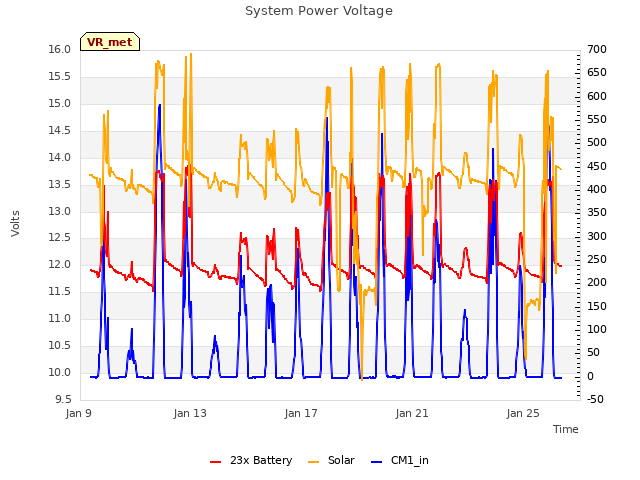Click the 14.5 left axis value
The width and height of the screenshot is (640, 480).
click(x=60, y=131)
